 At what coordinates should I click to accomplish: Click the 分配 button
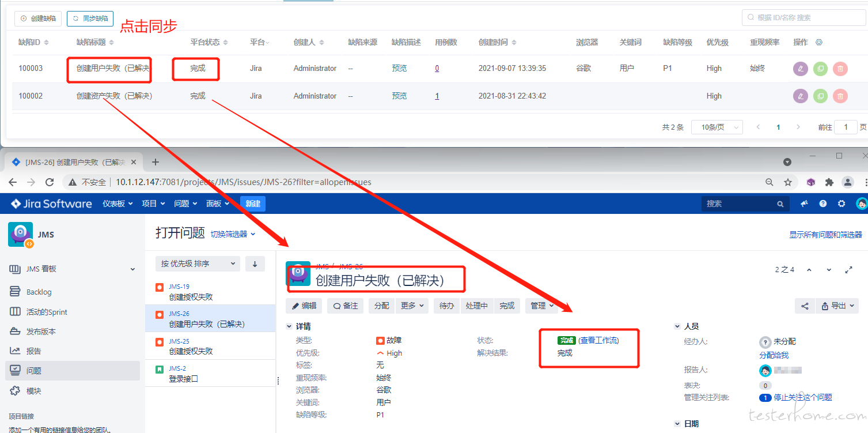(382, 306)
